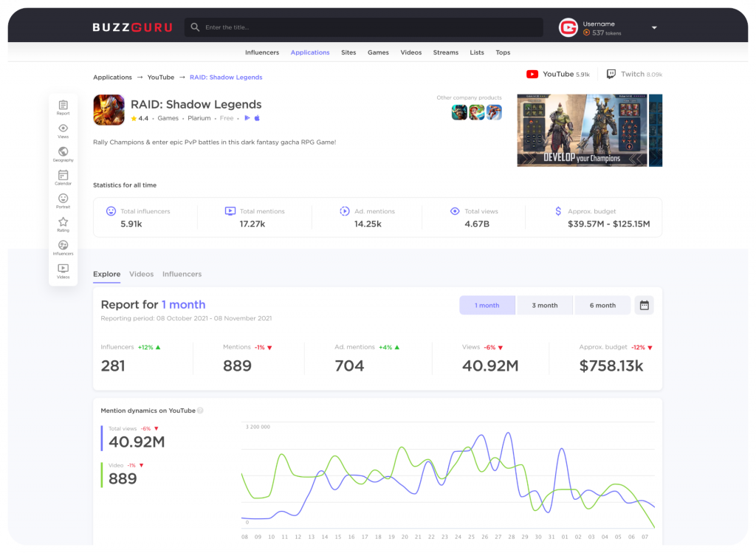Open the Portrait smiley icon
The image size is (756, 553).
(x=63, y=201)
